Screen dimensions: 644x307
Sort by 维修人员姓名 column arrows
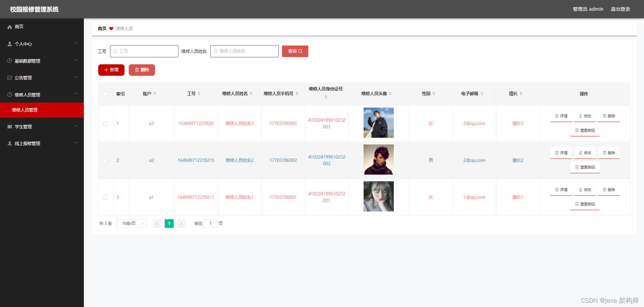pos(251,94)
